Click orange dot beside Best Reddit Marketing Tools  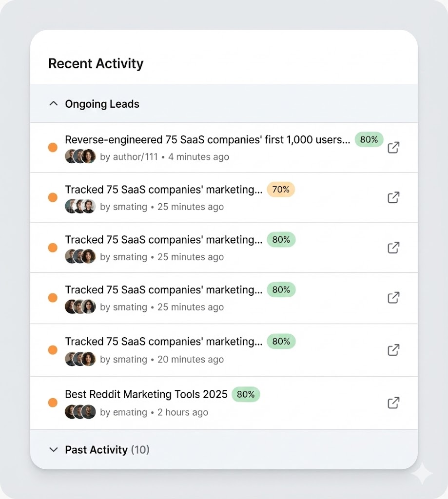(52, 403)
